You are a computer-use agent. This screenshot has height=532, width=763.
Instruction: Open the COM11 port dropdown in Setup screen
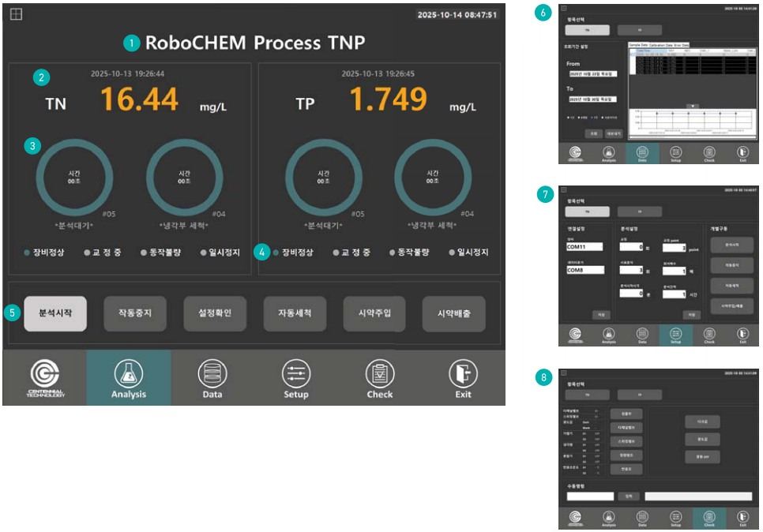pos(585,246)
